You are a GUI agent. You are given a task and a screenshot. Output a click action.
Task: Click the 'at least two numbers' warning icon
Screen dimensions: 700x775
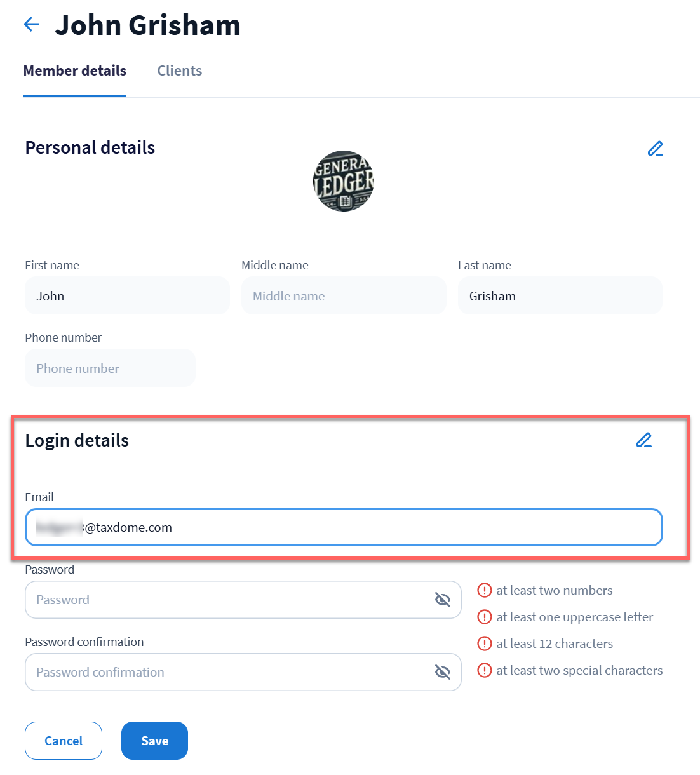[x=485, y=591]
